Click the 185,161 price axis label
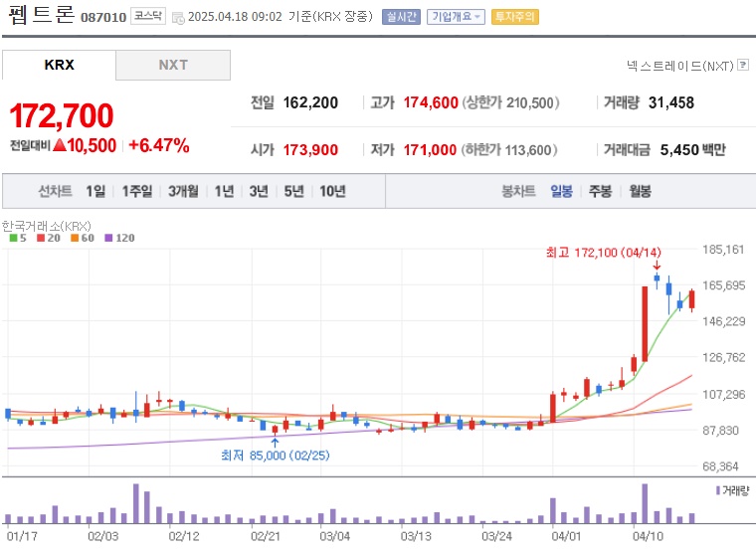The height and width of the screenshot is (552, 756). click(723, 250)
